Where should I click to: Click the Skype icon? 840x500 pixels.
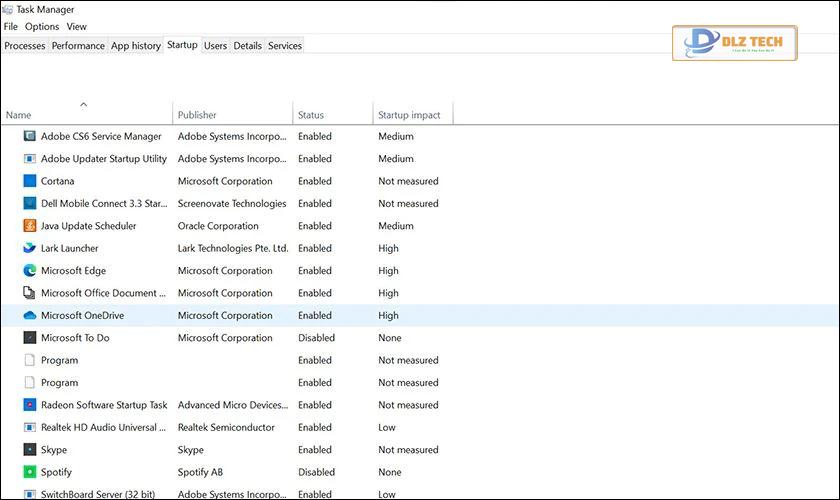(29, 450)
